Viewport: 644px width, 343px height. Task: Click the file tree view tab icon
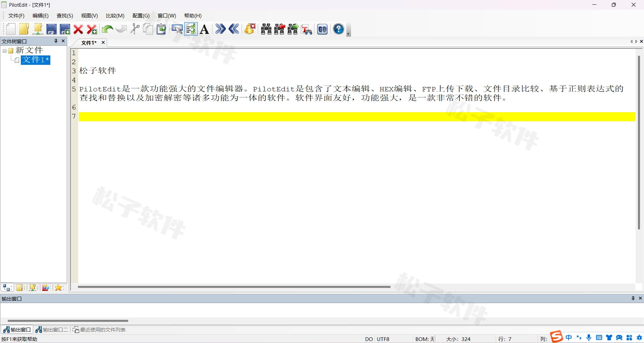(7, 288)
